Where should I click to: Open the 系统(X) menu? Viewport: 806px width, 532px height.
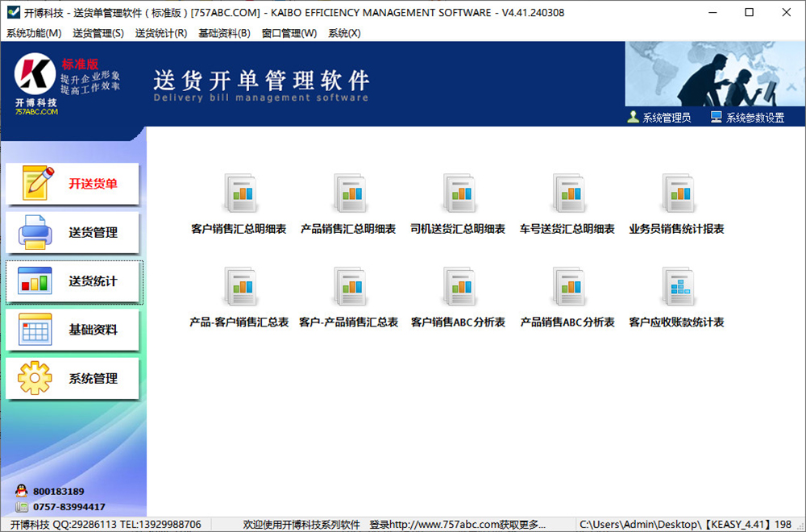344,33
